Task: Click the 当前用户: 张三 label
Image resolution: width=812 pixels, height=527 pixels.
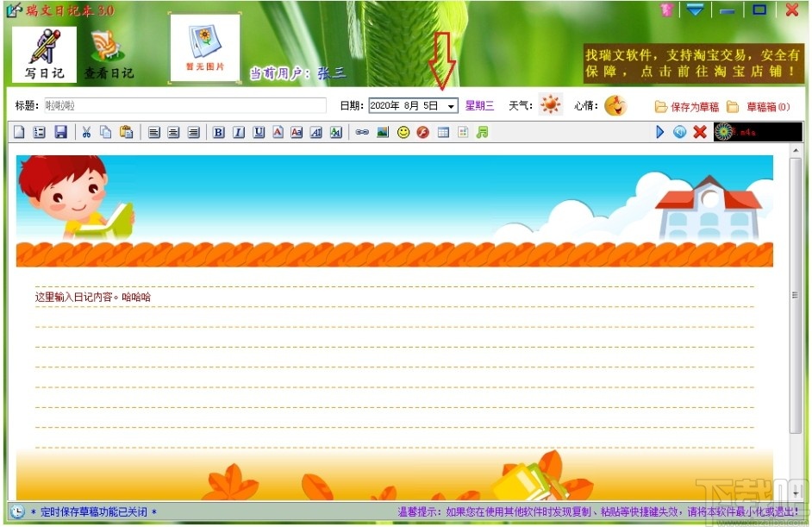Action: click(297, 73)
